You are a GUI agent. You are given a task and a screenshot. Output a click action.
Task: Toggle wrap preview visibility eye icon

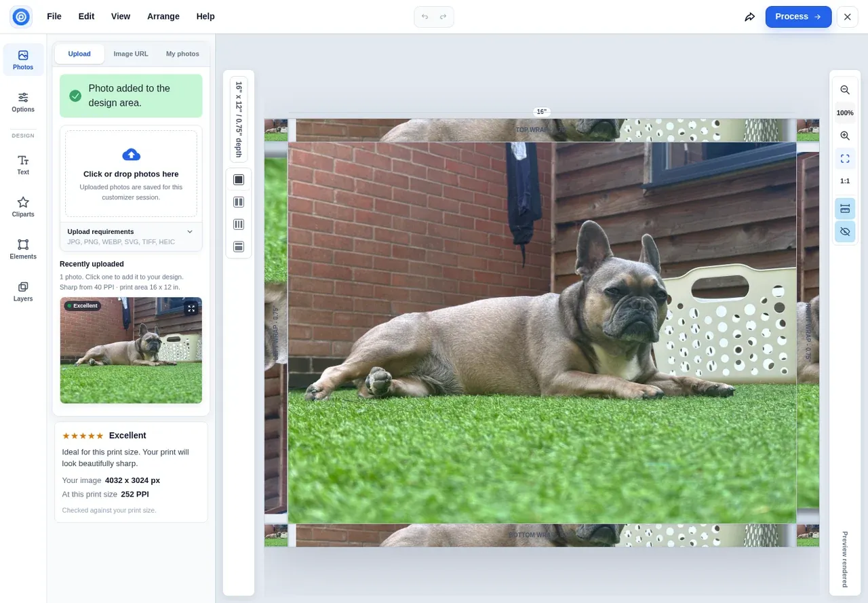point(845,231)
